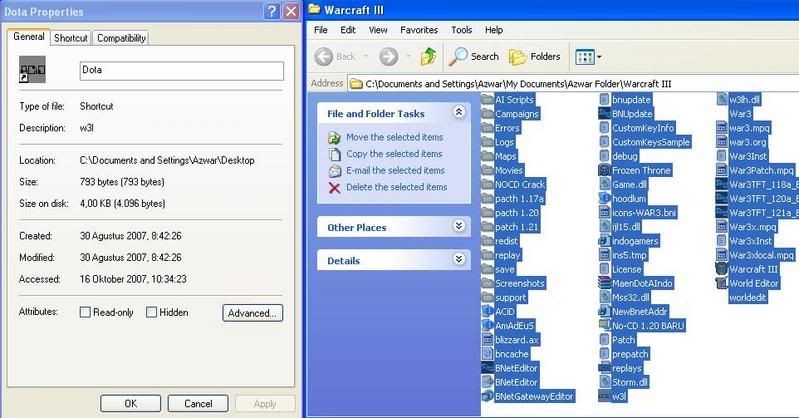Open the Tools menu
799x418 pixels.
pos(462,30)
